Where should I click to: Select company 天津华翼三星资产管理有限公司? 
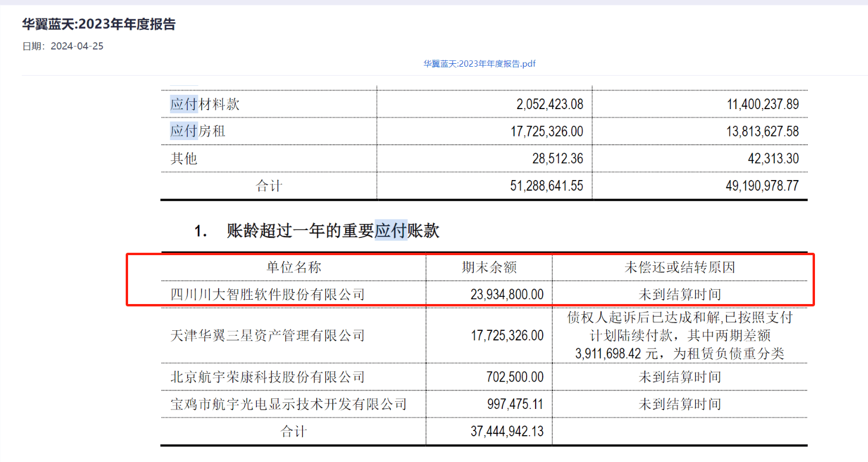click(x=267, y=336)
